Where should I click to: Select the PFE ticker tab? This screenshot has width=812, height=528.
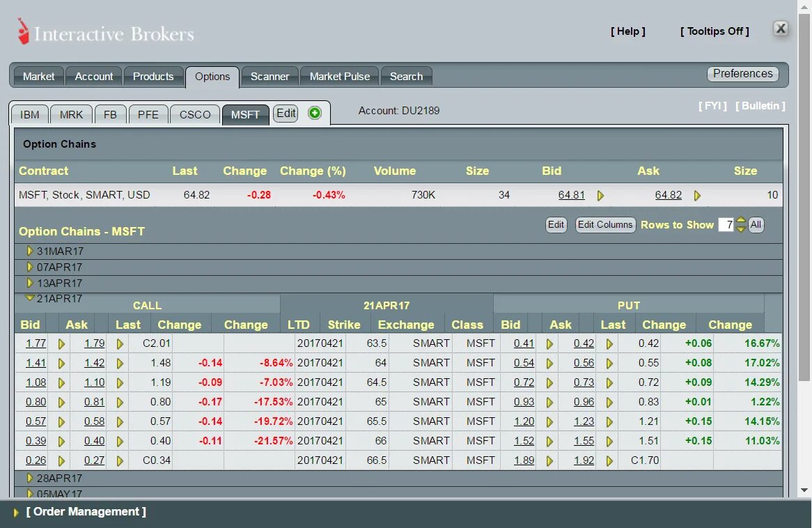pyautogui.click(x=148, y=114)
